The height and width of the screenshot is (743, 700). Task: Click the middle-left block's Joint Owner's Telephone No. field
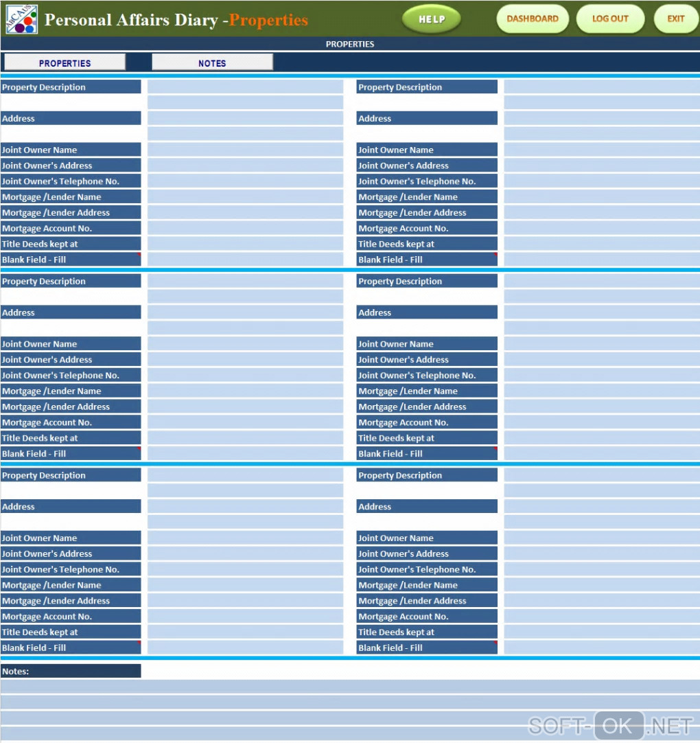pyautogui.click(x=245, y=375)
